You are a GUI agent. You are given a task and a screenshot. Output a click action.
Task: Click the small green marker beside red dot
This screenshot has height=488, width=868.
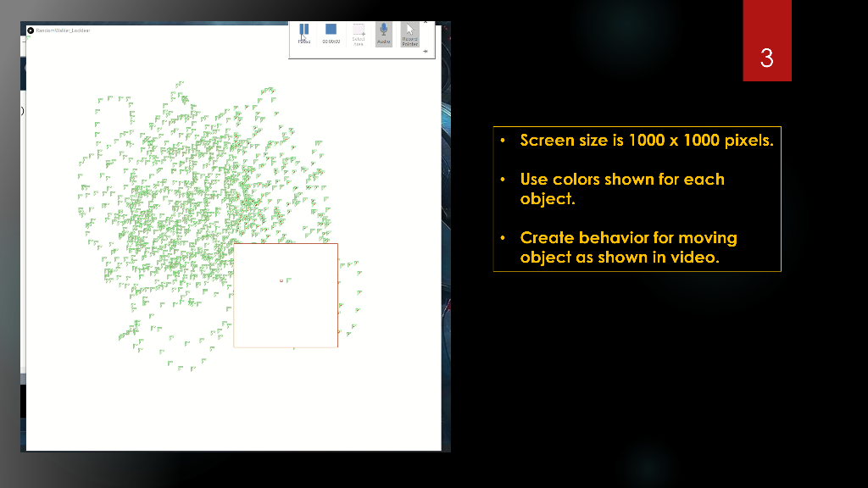coord(289,280)
